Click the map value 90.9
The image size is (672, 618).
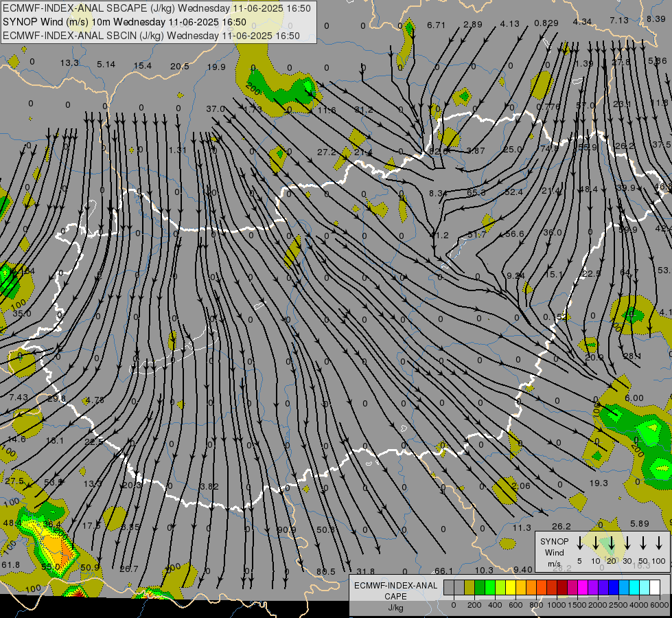point(287,529)
